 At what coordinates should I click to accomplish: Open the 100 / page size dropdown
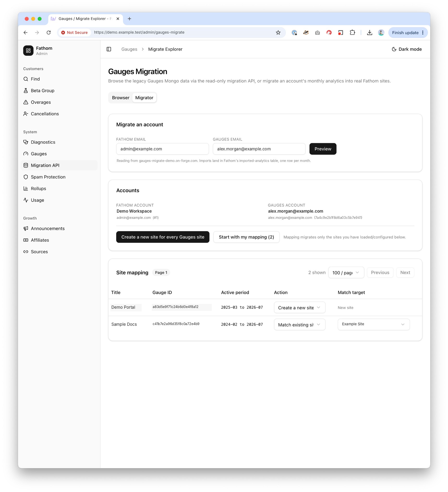pos(346,272)
